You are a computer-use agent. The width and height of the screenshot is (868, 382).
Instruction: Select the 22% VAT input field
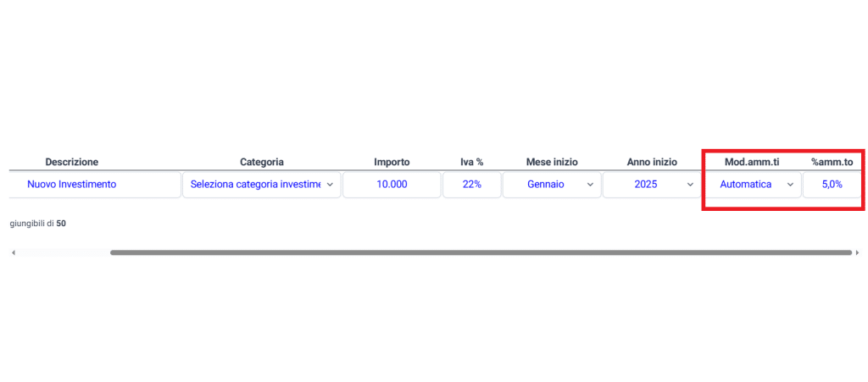pyautogui.click(x=471, y=185)
